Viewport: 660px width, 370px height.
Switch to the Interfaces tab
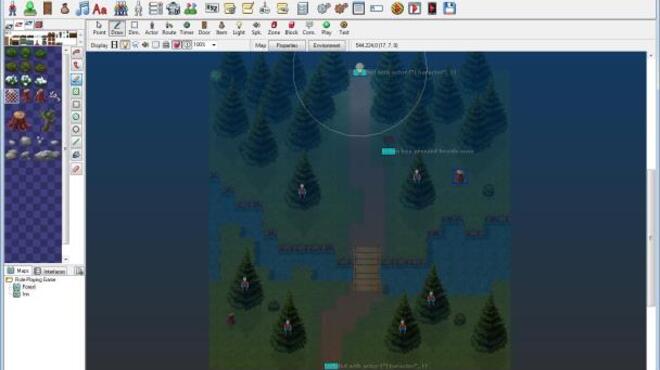tap(50, 271)
